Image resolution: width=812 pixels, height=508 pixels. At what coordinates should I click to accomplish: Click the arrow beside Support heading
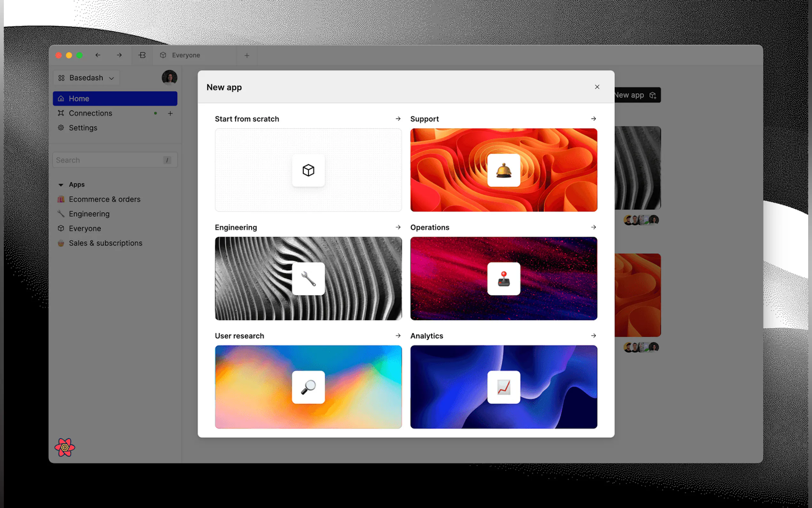(593, 119)
